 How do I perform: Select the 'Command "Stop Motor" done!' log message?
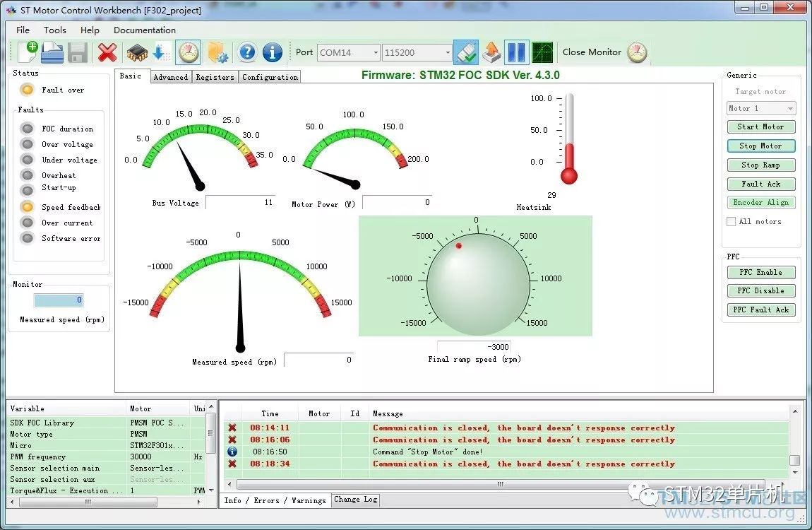pos(428,452)
